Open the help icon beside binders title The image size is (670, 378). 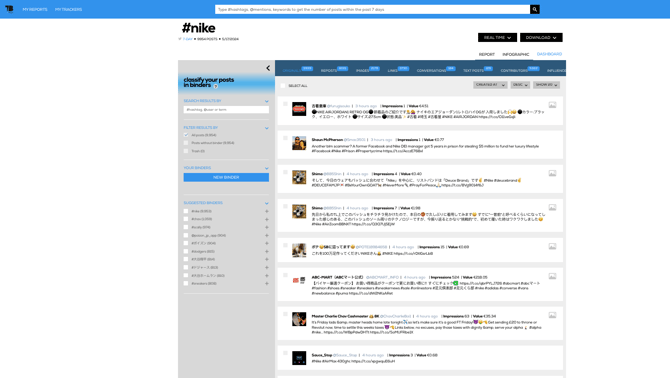(216, 86)
